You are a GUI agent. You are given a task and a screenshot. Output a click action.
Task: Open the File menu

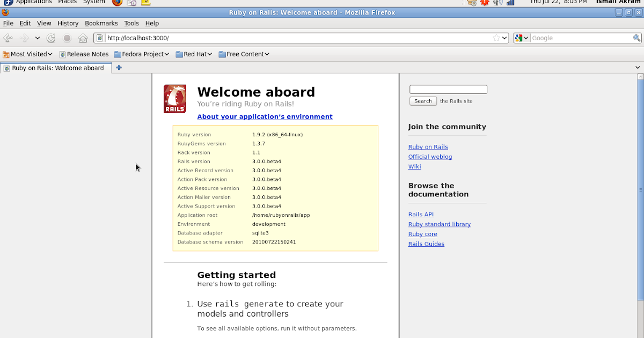pyautogui.click(x=8, y=23)
